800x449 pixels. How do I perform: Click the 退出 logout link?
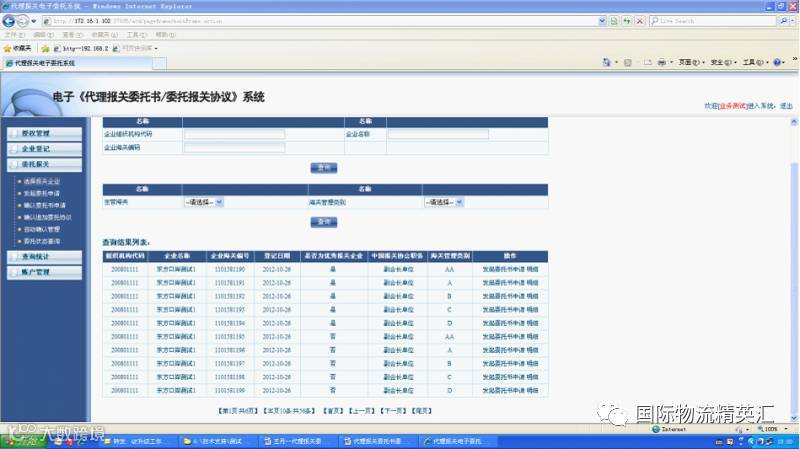[x=786, y=106]
